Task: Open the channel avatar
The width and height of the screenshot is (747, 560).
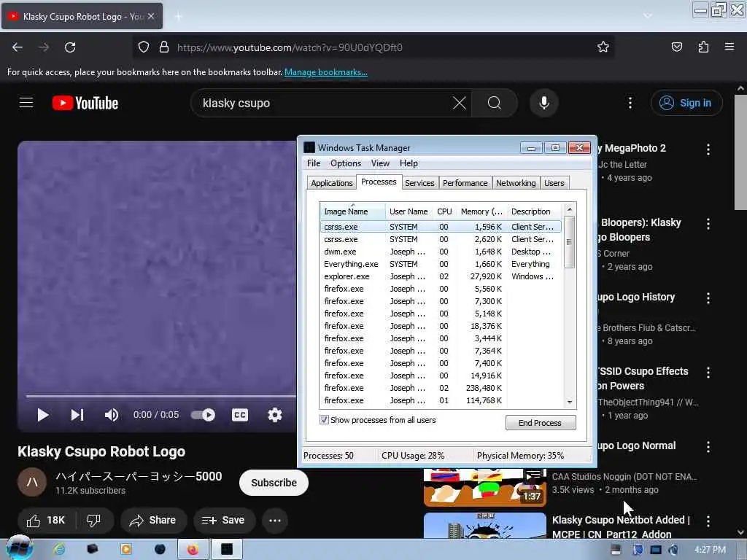Action: (32, 482)
